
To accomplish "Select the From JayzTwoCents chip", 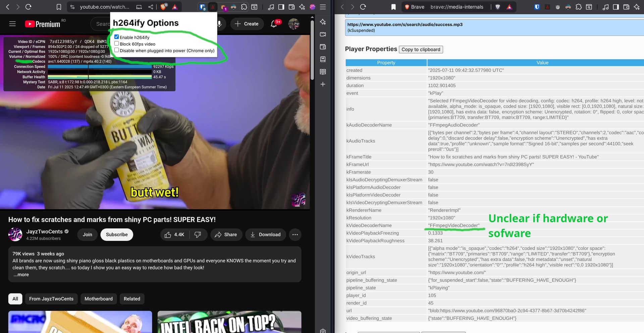I will (x=51, y=299).
